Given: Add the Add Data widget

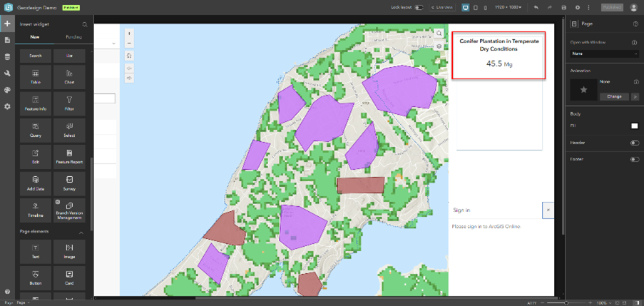Looking at the screenshot, I should [x=36, y=183].
